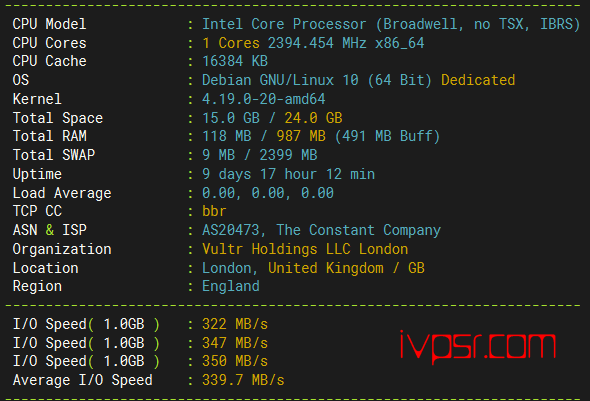Click Vultr Holdings LLC London text
Screen dimensions: 590x401
pos(305,249)
